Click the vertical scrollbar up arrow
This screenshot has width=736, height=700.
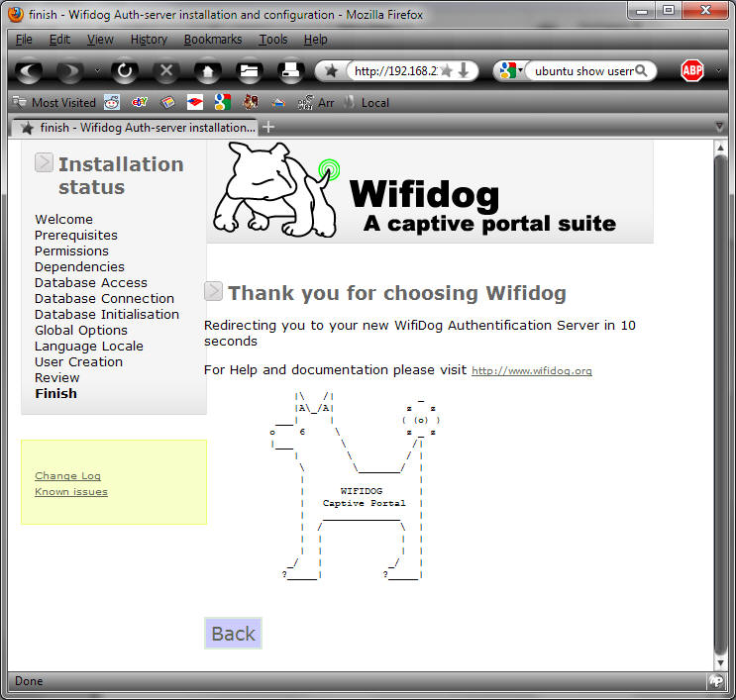pos(720,148)
